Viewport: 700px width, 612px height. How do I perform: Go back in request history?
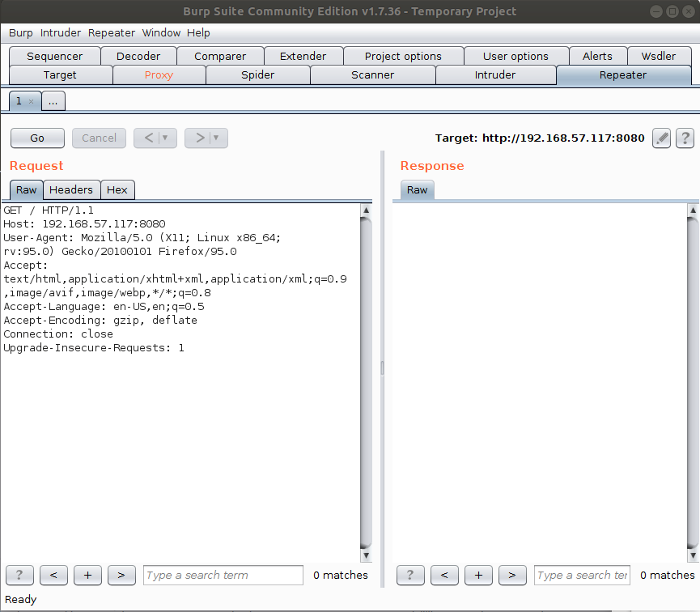coord(149,138)
